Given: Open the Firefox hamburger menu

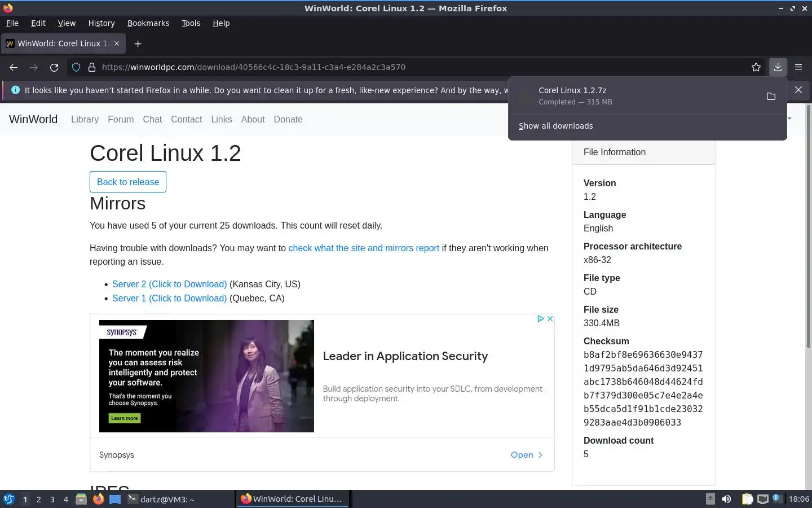Looking at the screenshot, I should (x=798, y=67).
